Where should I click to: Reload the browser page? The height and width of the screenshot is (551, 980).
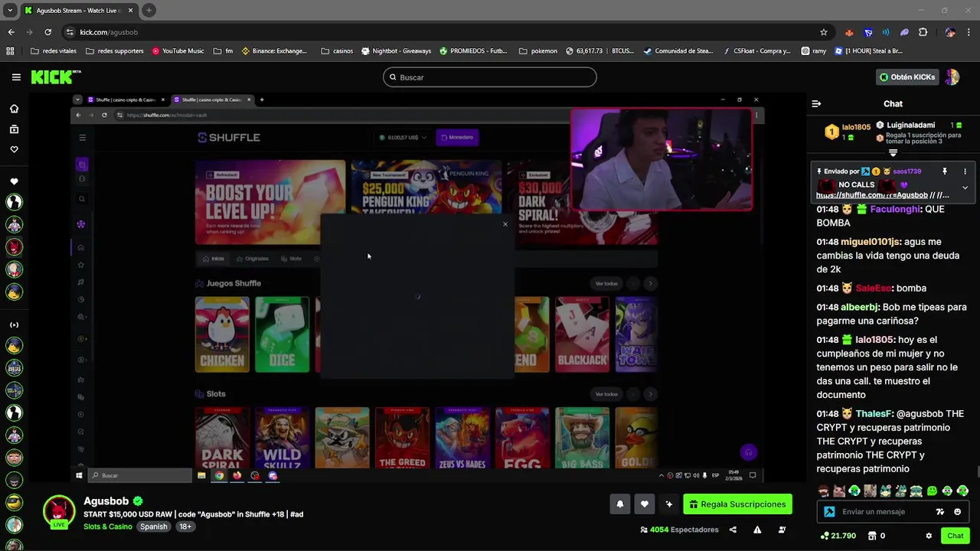pos(47,32)
